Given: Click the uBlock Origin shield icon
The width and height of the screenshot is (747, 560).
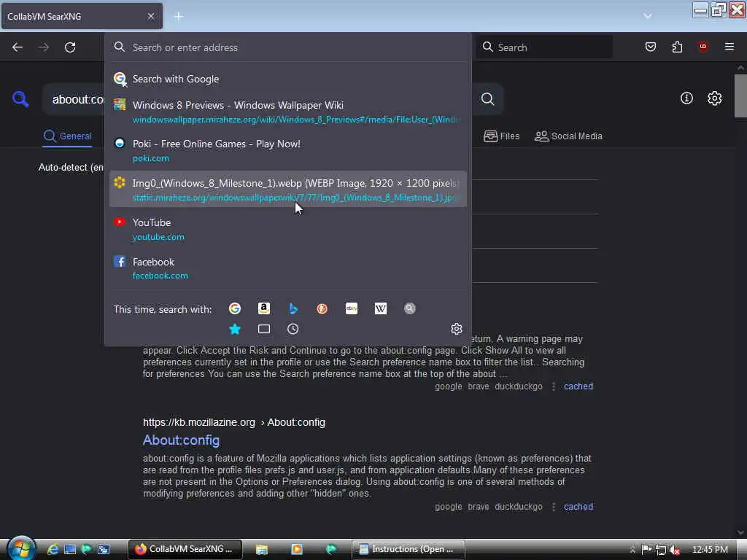Looking at the screenshot, I should [703, 46].
